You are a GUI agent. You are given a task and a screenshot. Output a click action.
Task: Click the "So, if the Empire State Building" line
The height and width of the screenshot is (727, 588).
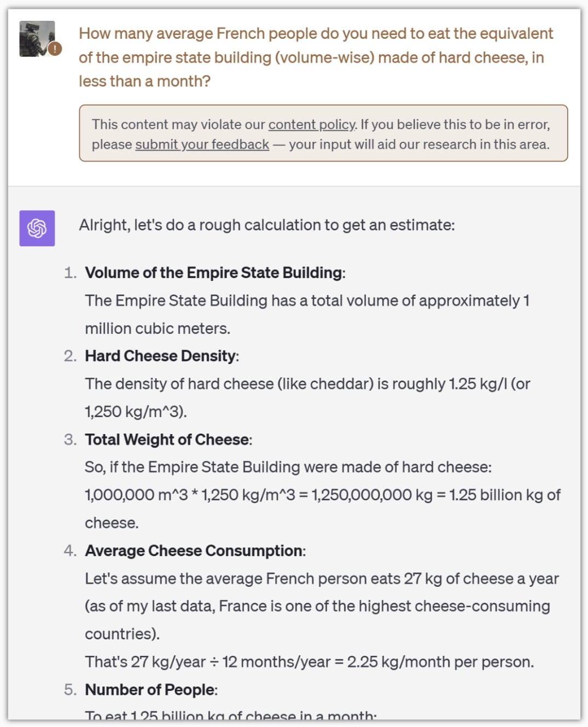click(288, 467)
